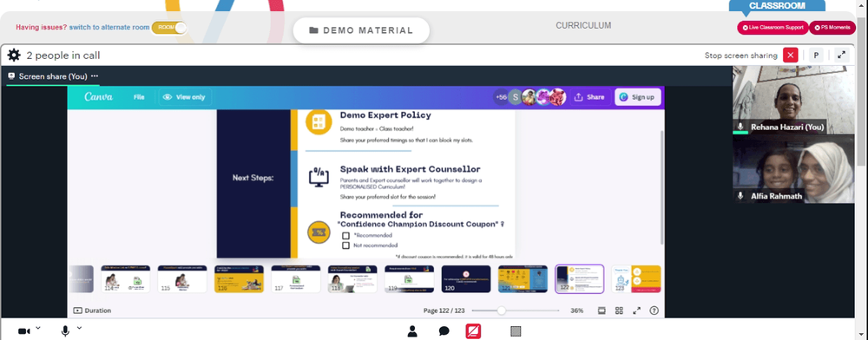Toggle the alternate ROOM switch

click(x=169, y=27)
